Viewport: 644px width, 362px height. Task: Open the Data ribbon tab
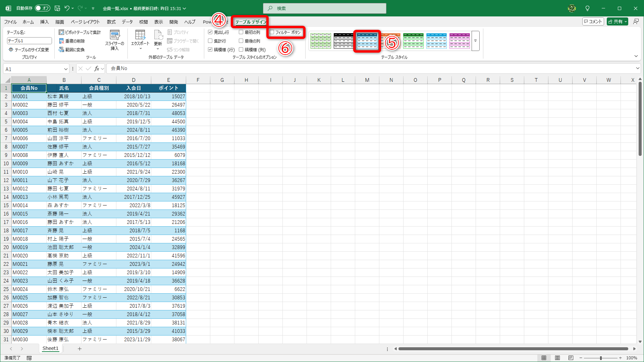[127, 22]
